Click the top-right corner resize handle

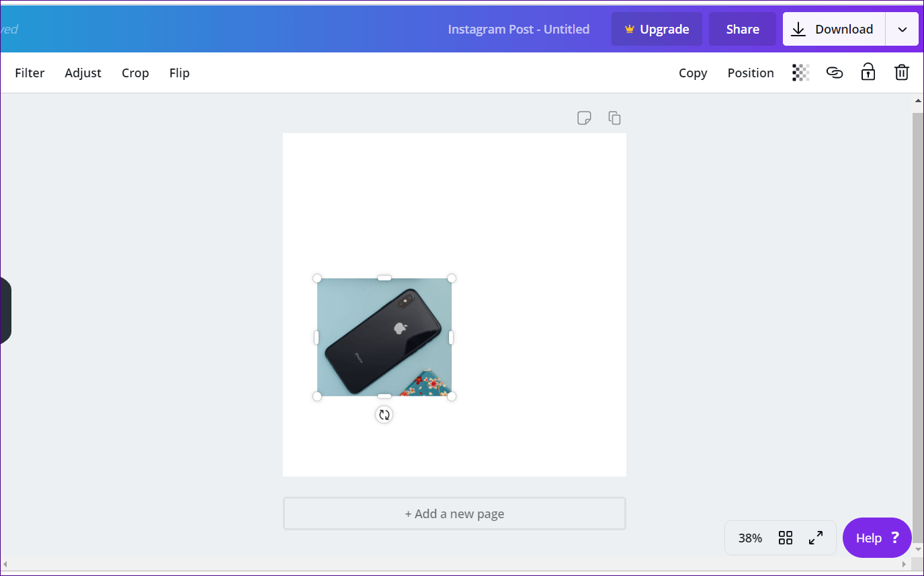452,278
